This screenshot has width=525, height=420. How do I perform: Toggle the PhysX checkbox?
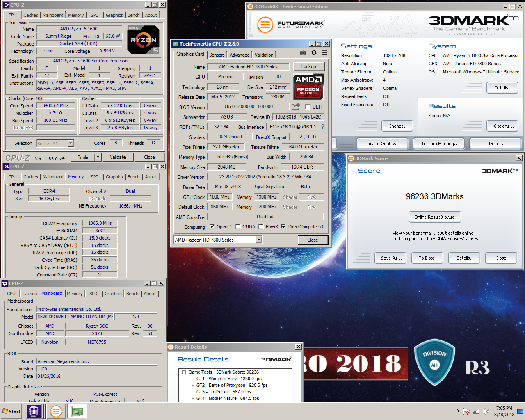pos(261,226)
